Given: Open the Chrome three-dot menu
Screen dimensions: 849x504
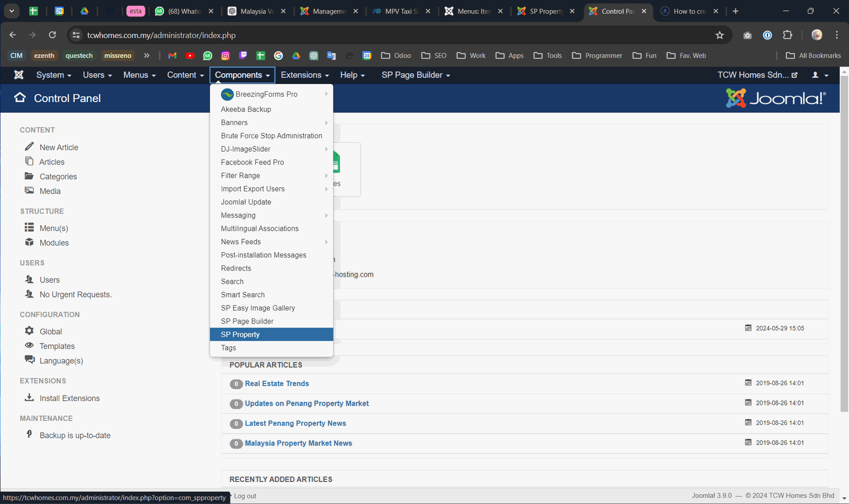Looking at the screenshot, I should (837, 35).
